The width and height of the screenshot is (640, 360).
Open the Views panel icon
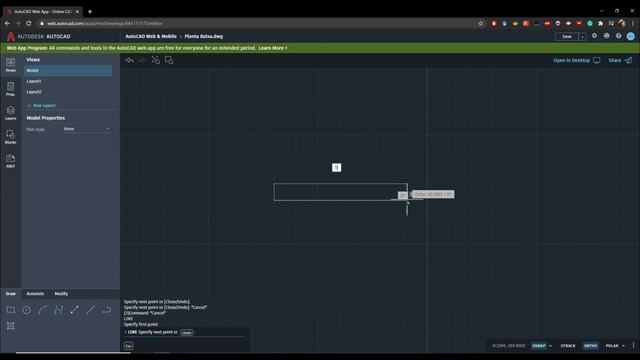point(11,64)
